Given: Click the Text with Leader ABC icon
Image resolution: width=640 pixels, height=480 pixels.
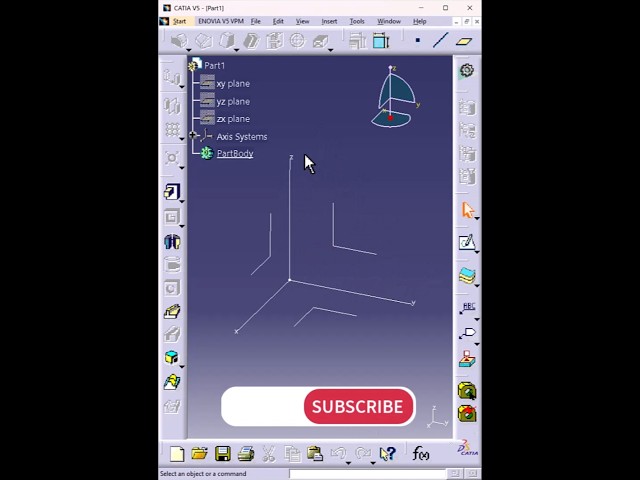Looking at the screenshot, I should (x=468, y=308).
